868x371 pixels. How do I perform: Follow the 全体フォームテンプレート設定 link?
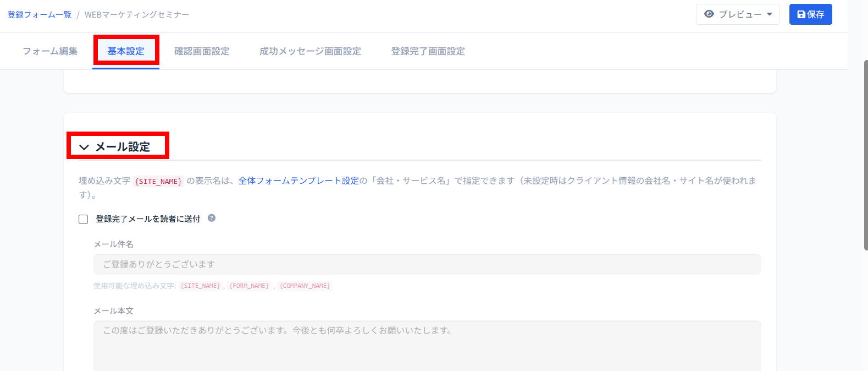click(298, 181)
